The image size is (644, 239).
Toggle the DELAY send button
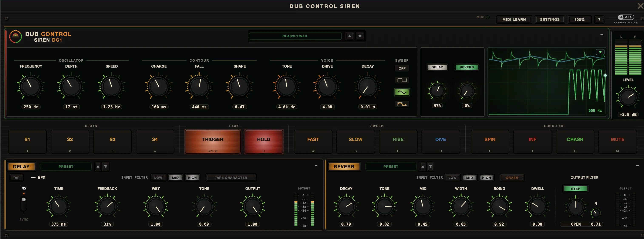click(x=437, y=67)
